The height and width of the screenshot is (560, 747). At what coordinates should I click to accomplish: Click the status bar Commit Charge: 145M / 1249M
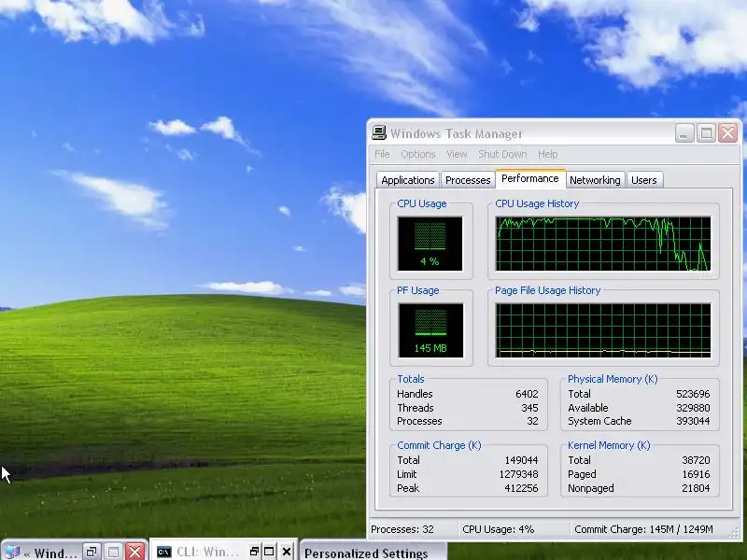coord(643,529)
